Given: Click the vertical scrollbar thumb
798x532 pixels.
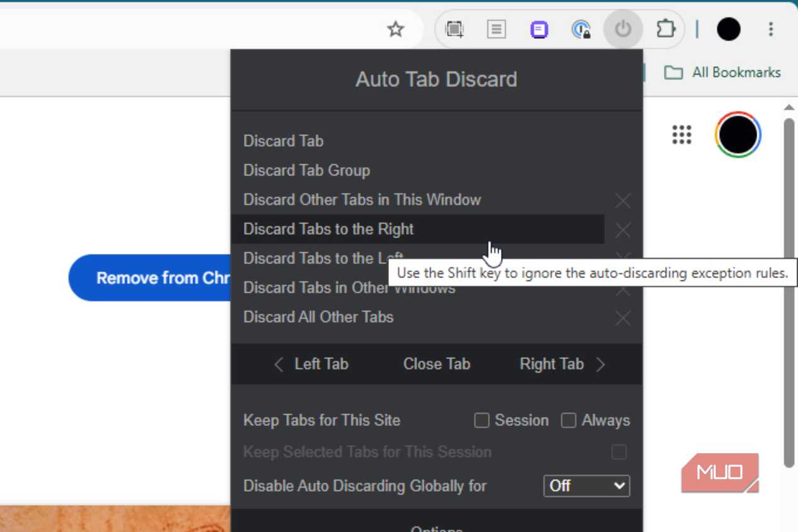Looking at the screenshot, I should (x=789, y=292).
